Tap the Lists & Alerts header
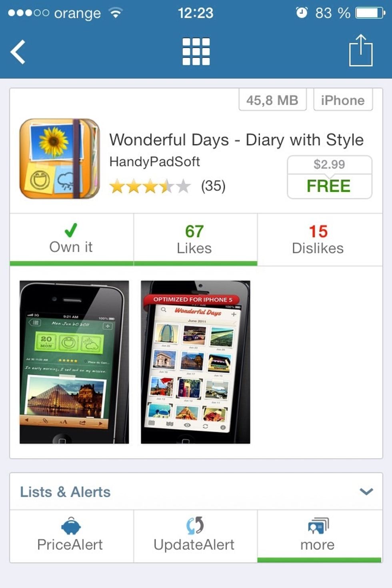392x588 pixels. coord(196,492)
